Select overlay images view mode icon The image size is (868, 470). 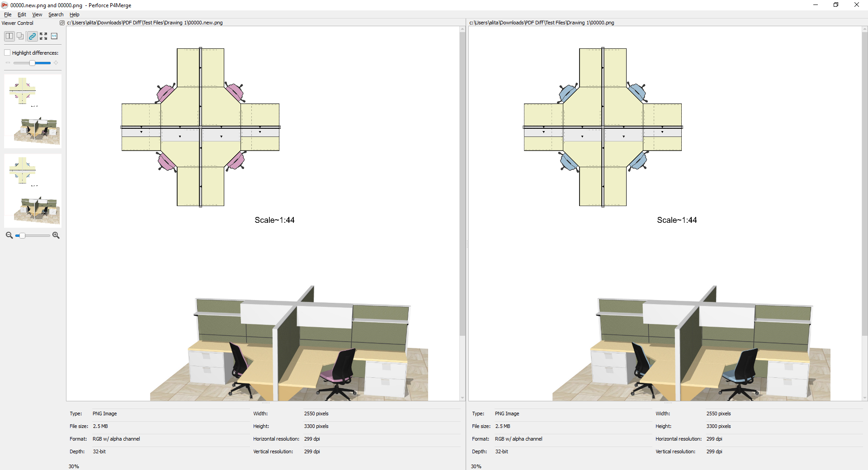tap(20, 36)
